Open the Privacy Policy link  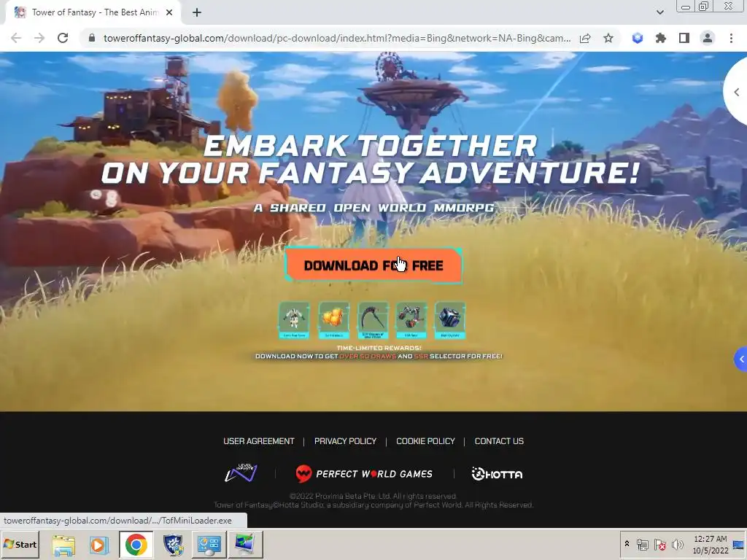345,441
